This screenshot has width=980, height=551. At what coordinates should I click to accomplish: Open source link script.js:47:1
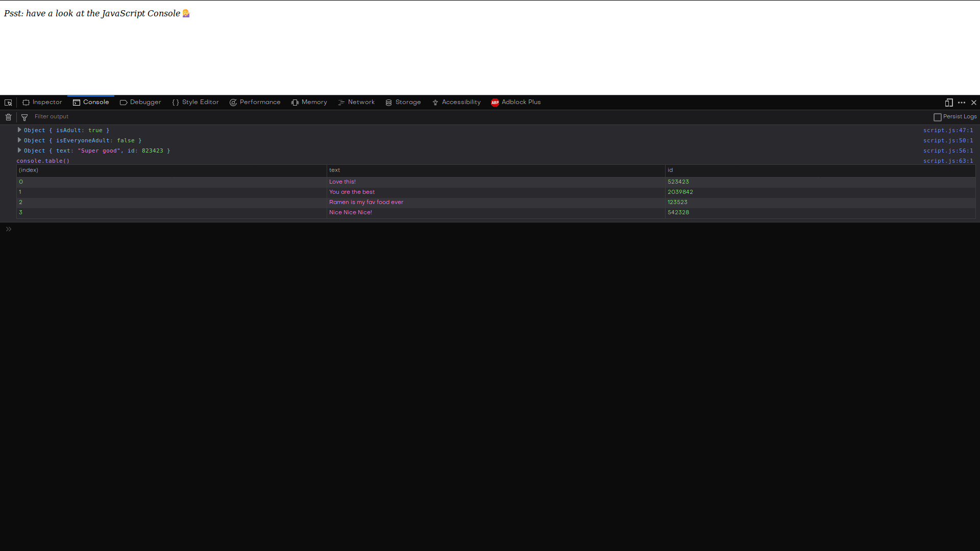[x=948, y=130]
